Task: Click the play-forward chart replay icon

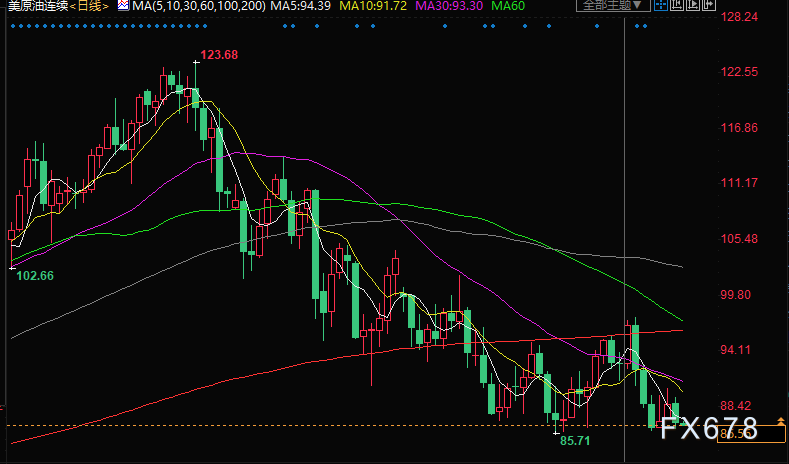Action: 693,5
